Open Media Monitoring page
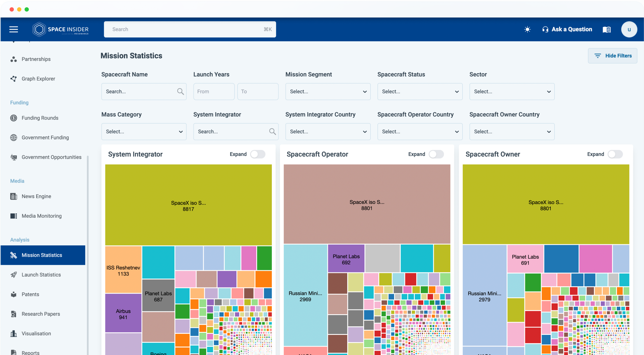Viewport: 644px width, 355px height. [x=43, y=216]
